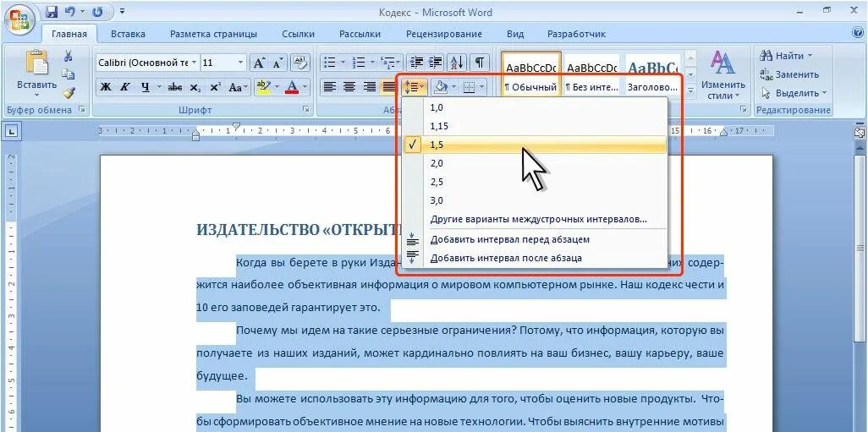The width and height of the screenshot is (868, 432).
Task: Copy selection with the copy icon
Action: click(x=69, y=74)
